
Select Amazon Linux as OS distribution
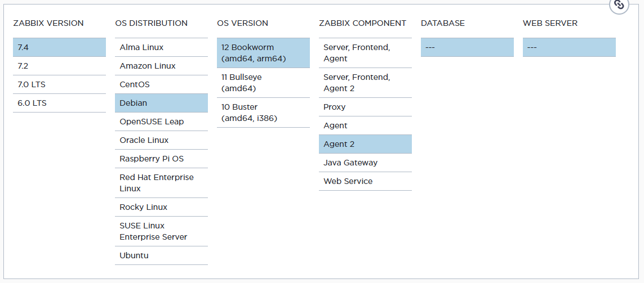pyautogui.click(x=161, y=66)
